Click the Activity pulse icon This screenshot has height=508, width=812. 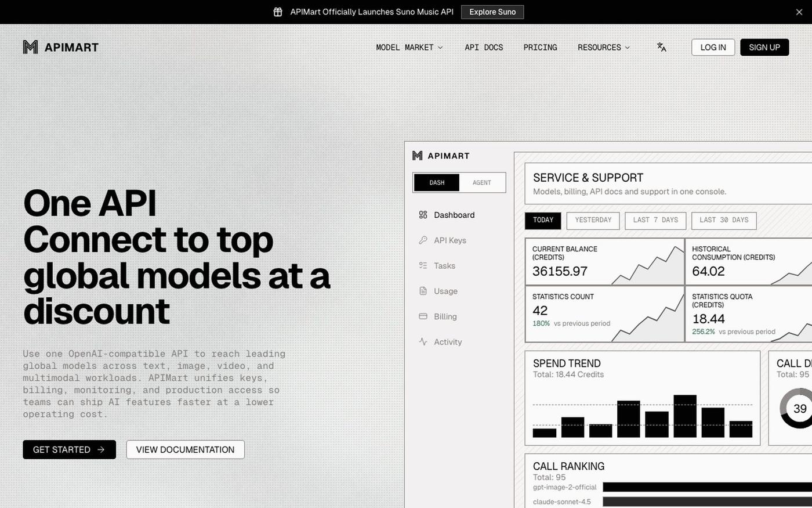[423, 342]
